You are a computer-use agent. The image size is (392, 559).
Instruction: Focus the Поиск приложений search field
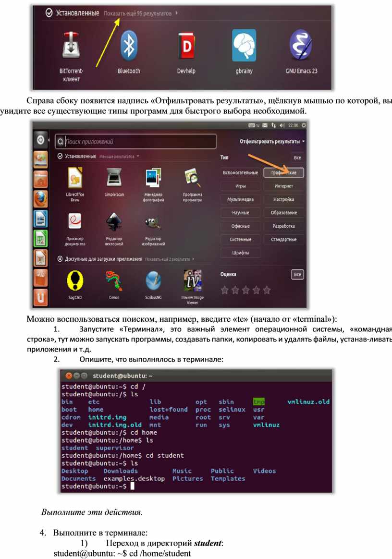135,141
